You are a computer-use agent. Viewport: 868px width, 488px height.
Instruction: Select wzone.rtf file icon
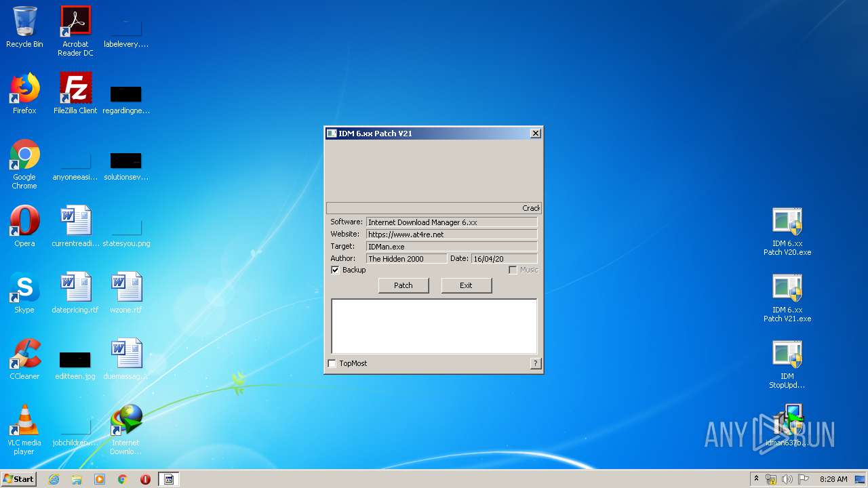[126, 293]
